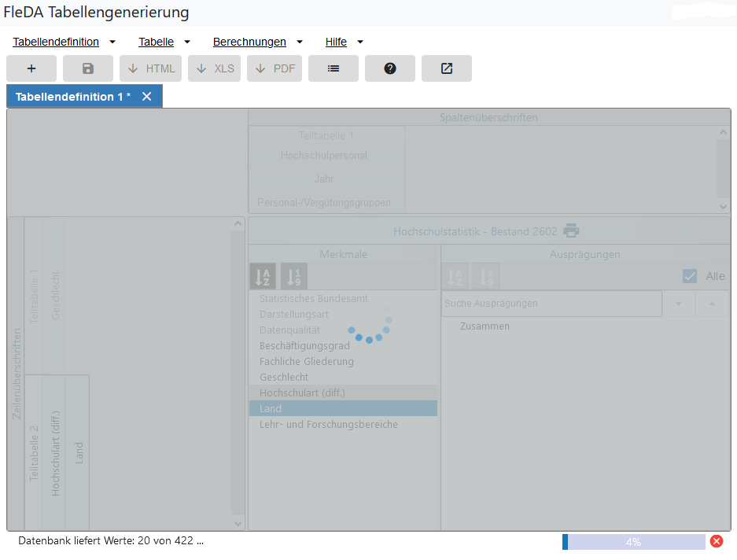The height and width of the screenshot is (560, 737).
Task: Click the plus icon to add new table
Action: click(31, 68)
